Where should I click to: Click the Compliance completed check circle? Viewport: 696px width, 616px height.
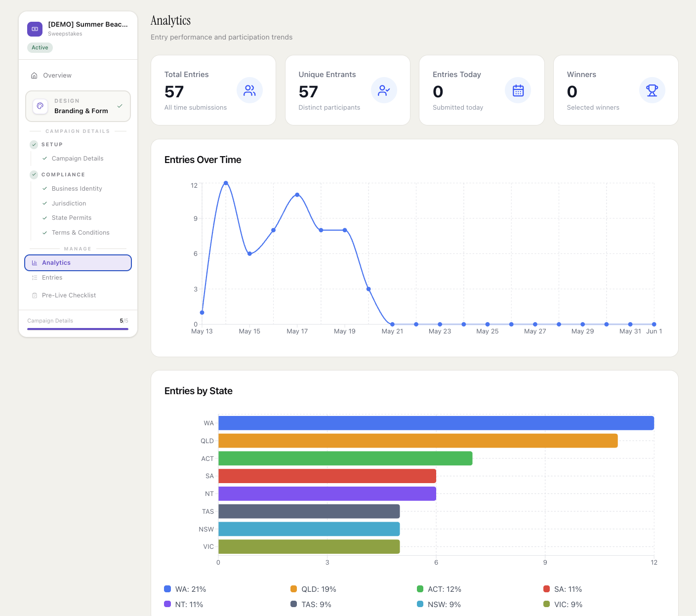coord(34,175)
